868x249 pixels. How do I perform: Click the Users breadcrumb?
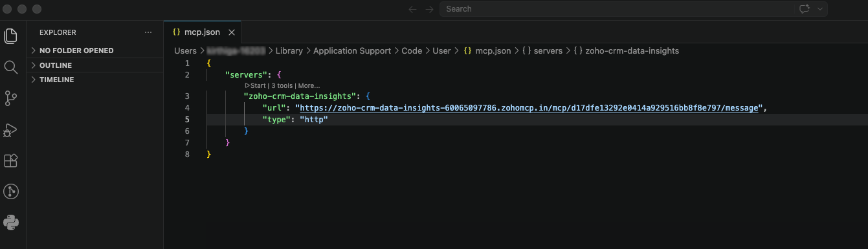tap(185, 50)
